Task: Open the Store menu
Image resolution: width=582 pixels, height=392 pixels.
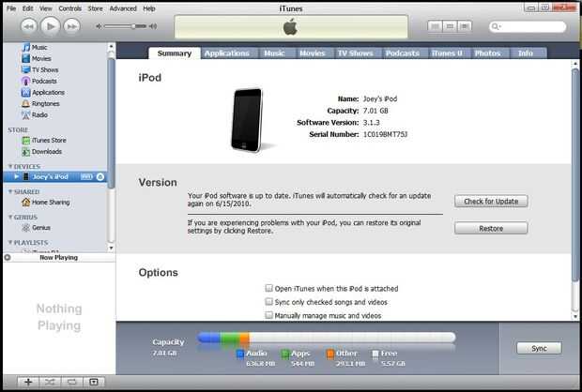Action: (x=95, y=8)
